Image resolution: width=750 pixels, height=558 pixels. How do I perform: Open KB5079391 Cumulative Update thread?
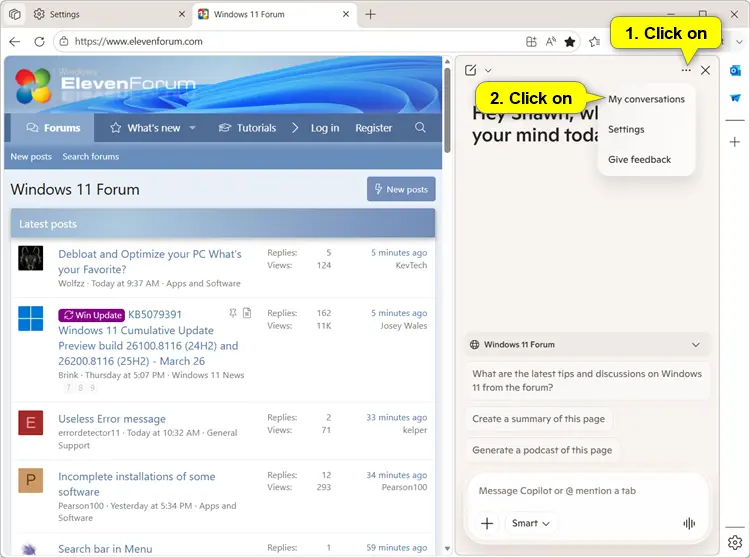tap(148, 345)
